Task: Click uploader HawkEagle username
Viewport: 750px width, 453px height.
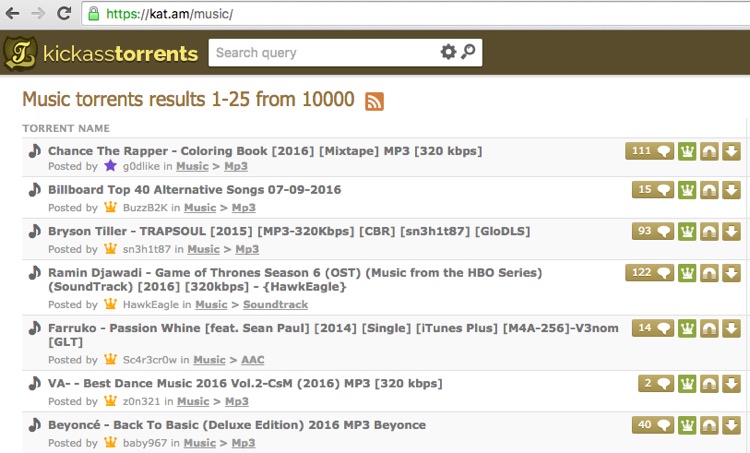Action: [x=151, y=305]
